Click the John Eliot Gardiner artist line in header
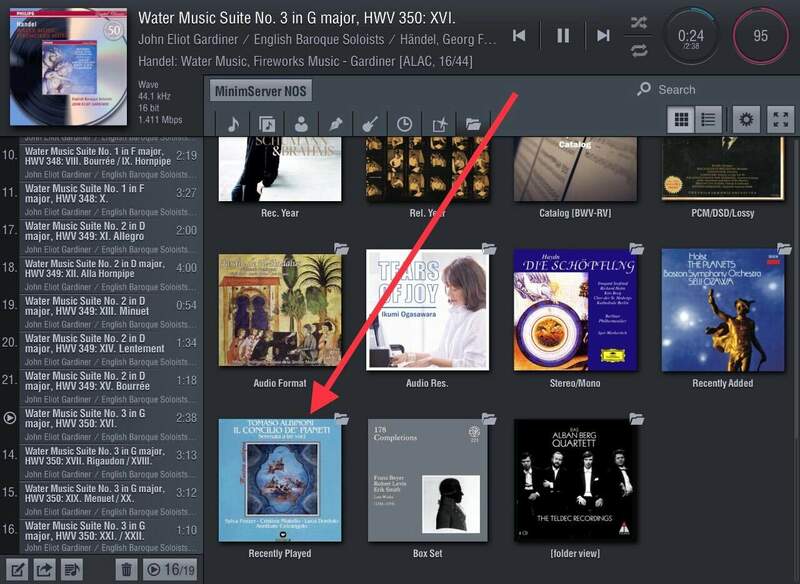The image size is (800, 584). (317, 39)
